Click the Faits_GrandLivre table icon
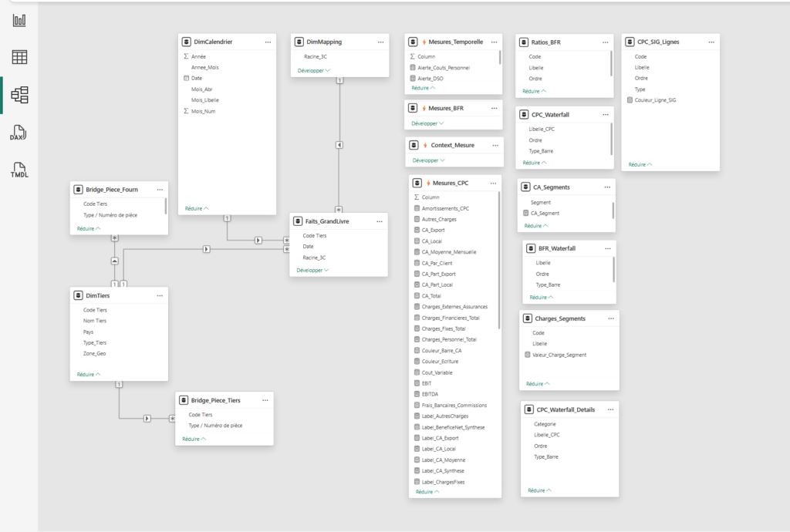The image size is (790, 532). coord(298,221)
